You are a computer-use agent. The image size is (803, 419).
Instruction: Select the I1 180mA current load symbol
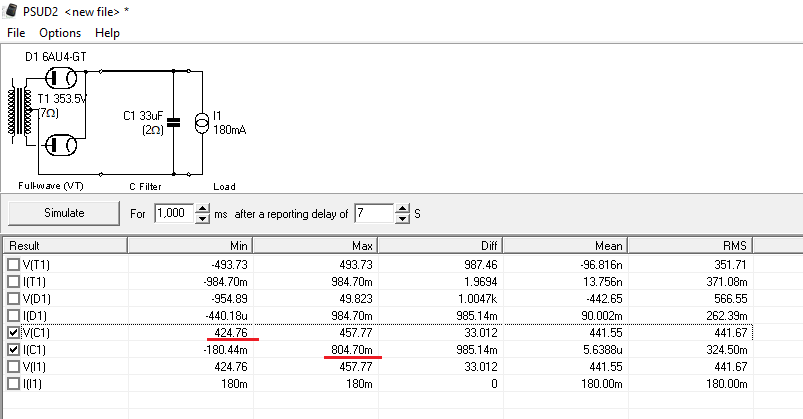tap(202, 123)
